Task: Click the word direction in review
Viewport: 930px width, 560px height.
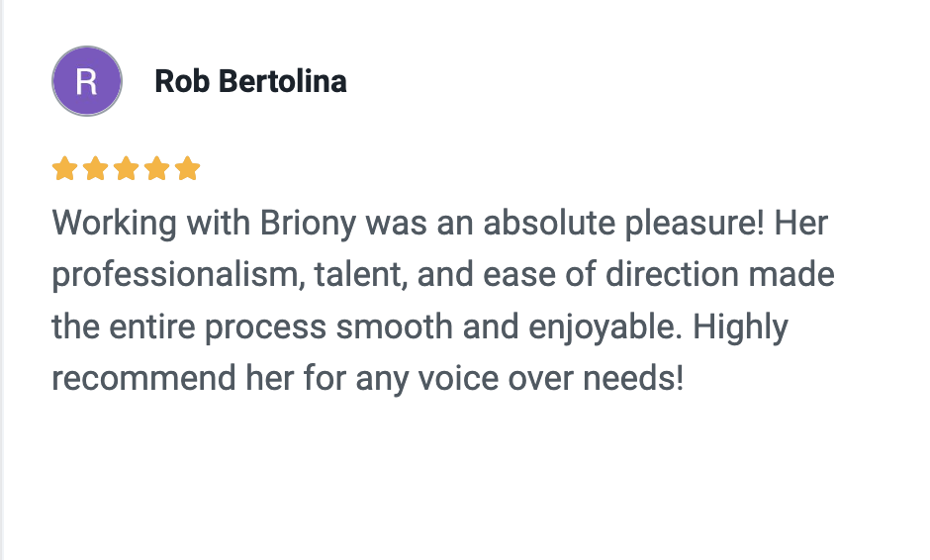Action: 672,275
